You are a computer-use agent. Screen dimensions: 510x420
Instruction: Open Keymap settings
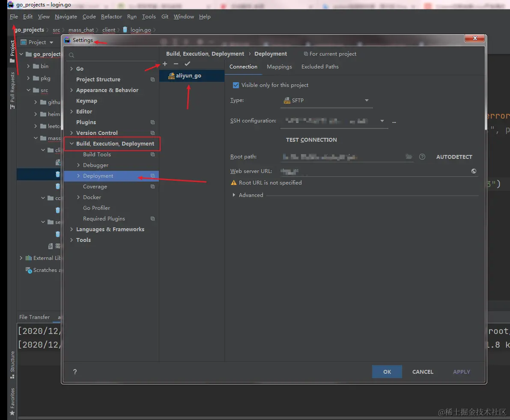click(x=86, y=101)
